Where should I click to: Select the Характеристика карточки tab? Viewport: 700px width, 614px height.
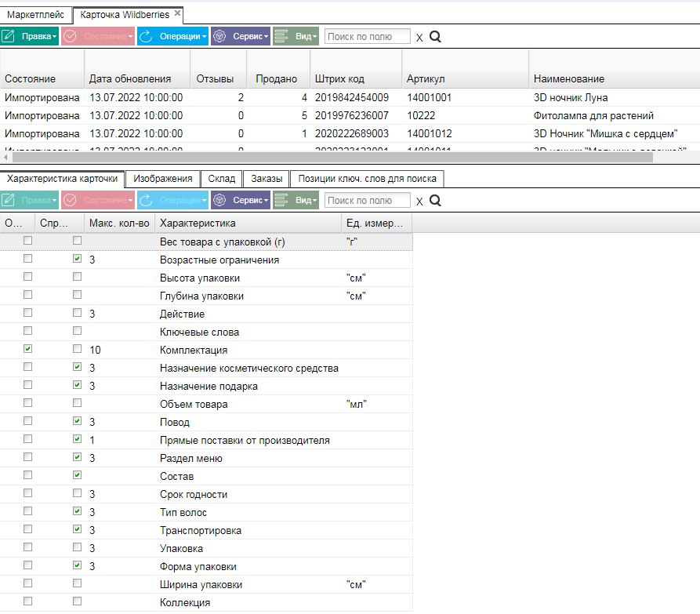click(x=62, y=179)
